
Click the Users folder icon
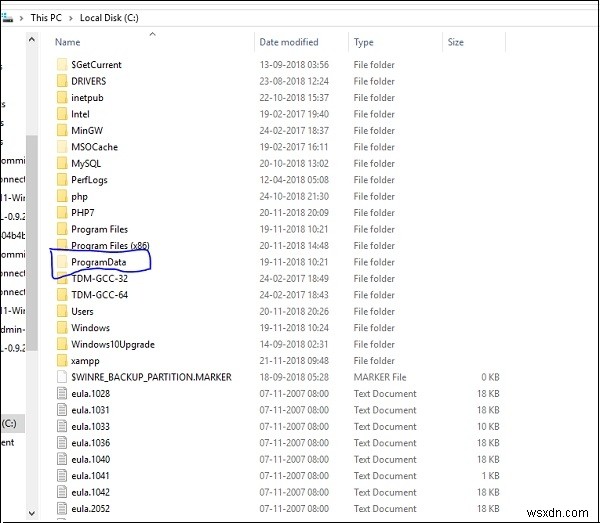tap(62, 311)
